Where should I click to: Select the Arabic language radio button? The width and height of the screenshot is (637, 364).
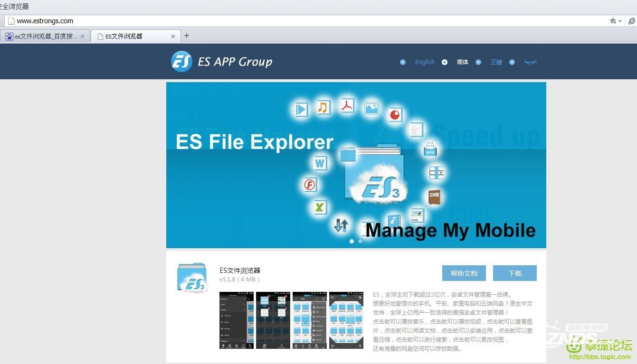pos(512,62)
